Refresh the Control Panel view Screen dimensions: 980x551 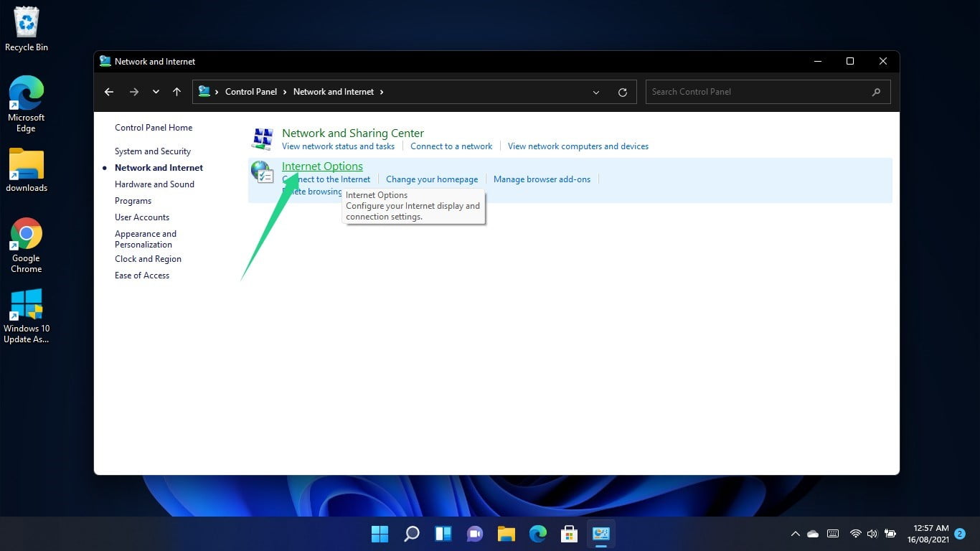pyautogui.click(x=622, y=92)
